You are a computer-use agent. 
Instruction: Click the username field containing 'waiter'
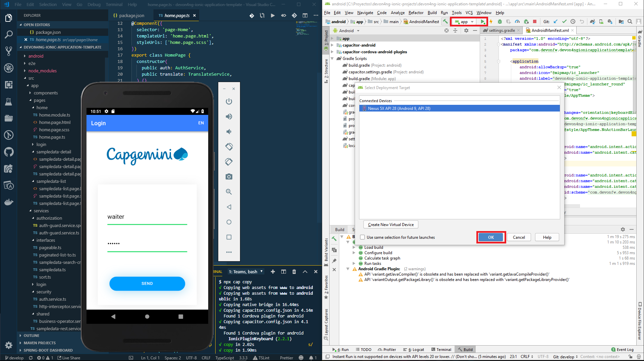click(147, 217)
